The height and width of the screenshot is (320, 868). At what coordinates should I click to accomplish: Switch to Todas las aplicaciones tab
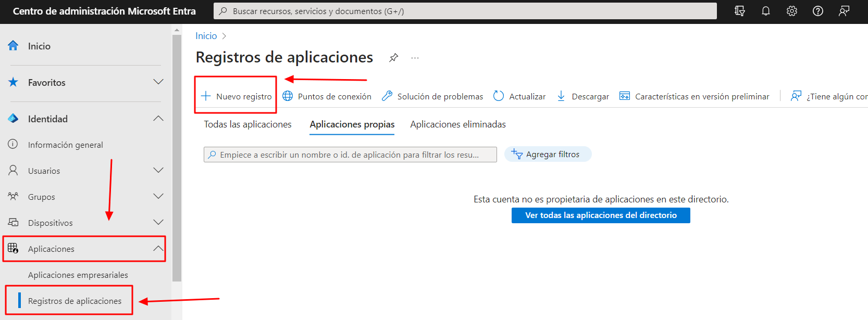(247, 124)
